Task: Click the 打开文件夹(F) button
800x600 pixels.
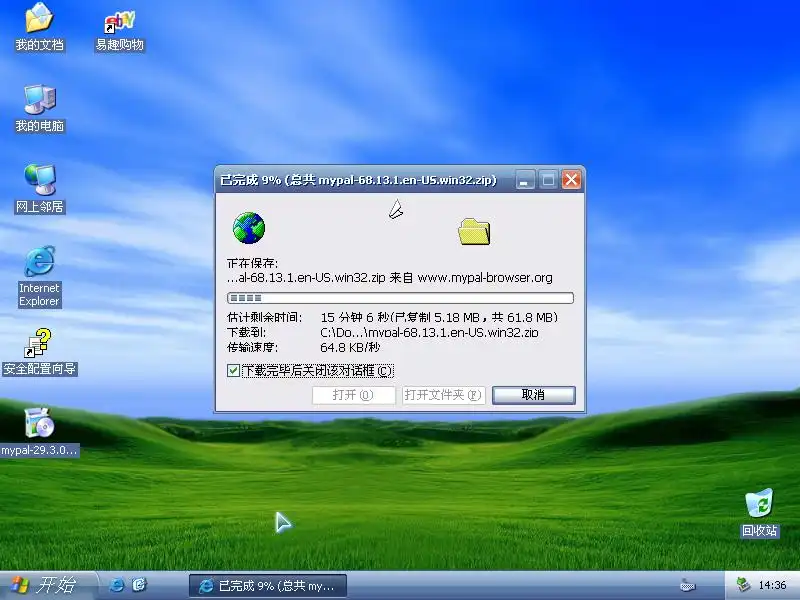Action: (443, 395)
